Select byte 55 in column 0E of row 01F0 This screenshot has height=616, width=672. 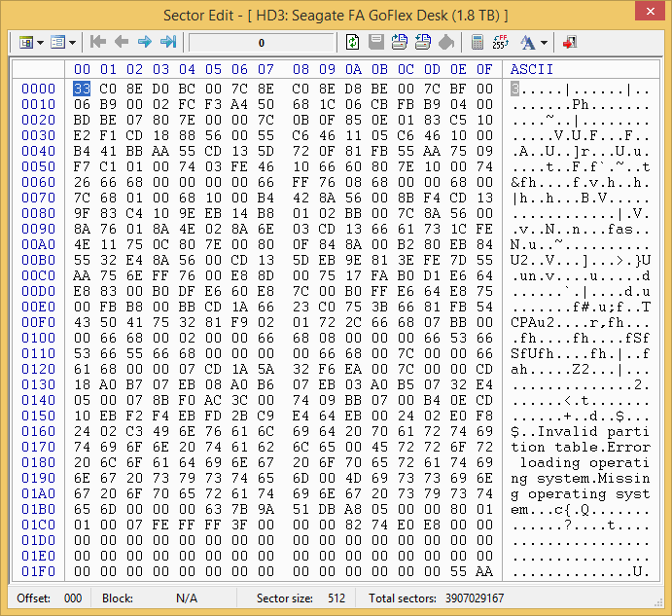pos(458,571)
